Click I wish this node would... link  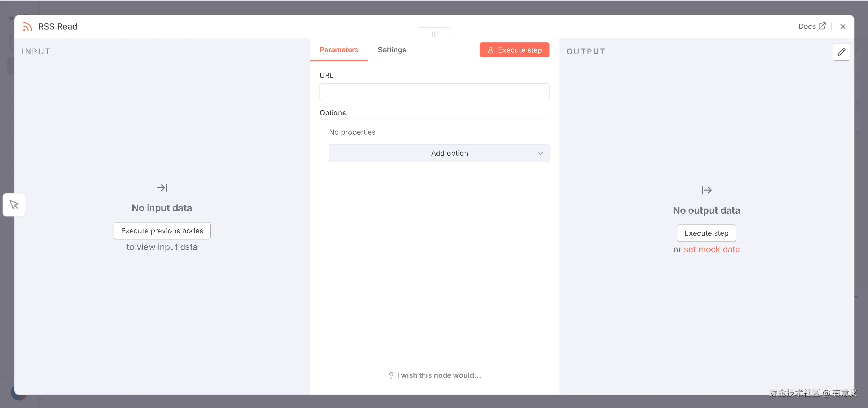click(x=439, y=375)
